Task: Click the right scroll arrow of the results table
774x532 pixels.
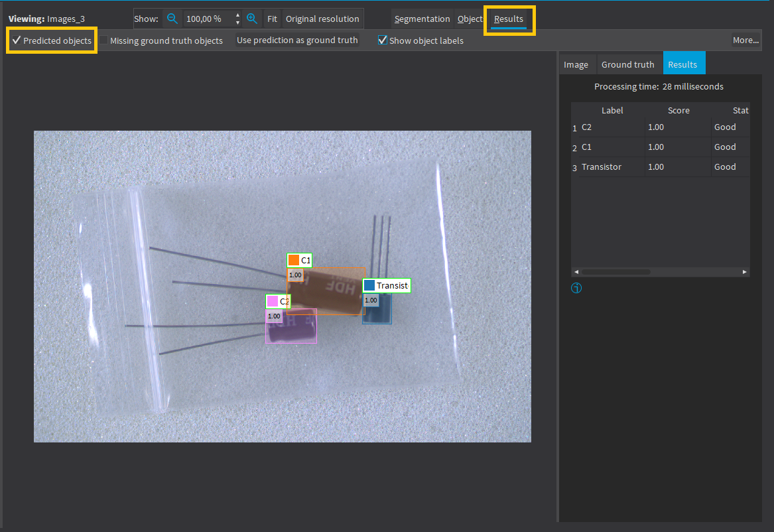Action: click(x=745, y=272)
